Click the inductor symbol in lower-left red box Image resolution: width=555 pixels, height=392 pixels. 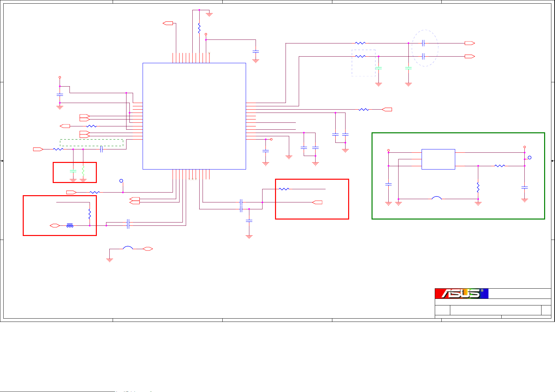coord(70,225)
